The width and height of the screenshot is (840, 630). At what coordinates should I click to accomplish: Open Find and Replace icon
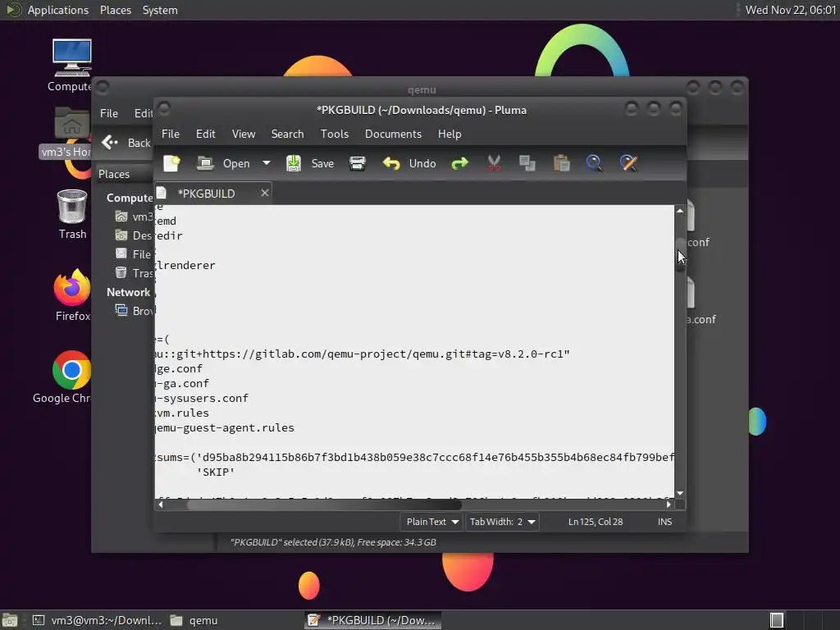[x=628, y=163]
